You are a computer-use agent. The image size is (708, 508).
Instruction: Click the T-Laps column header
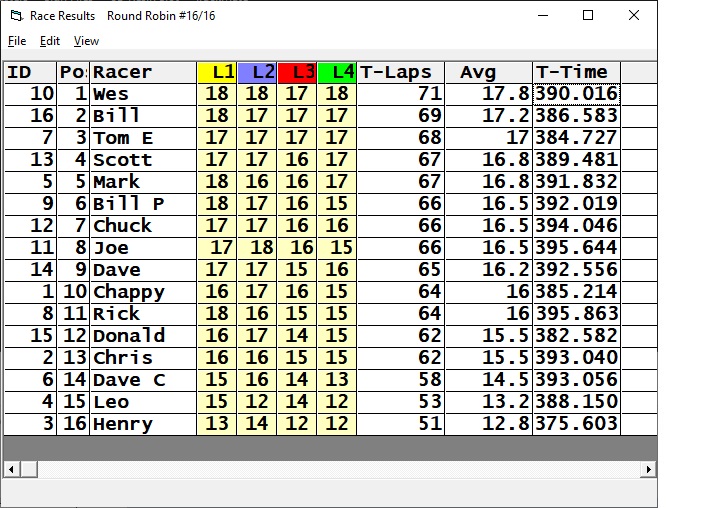tap(397, 72)
